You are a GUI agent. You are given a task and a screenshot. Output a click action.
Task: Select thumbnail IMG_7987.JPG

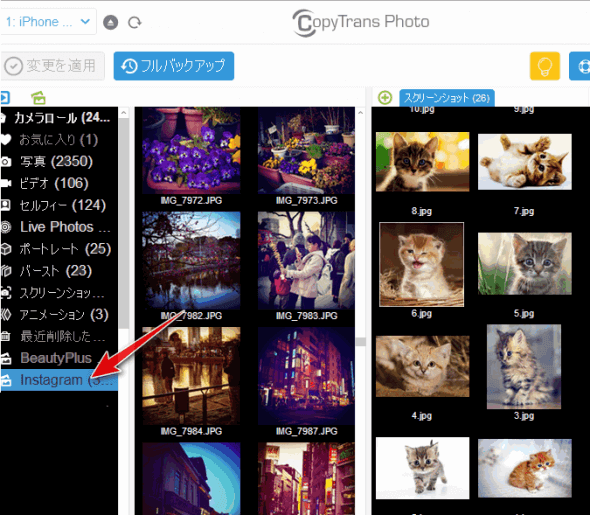[x=306, y=376]
